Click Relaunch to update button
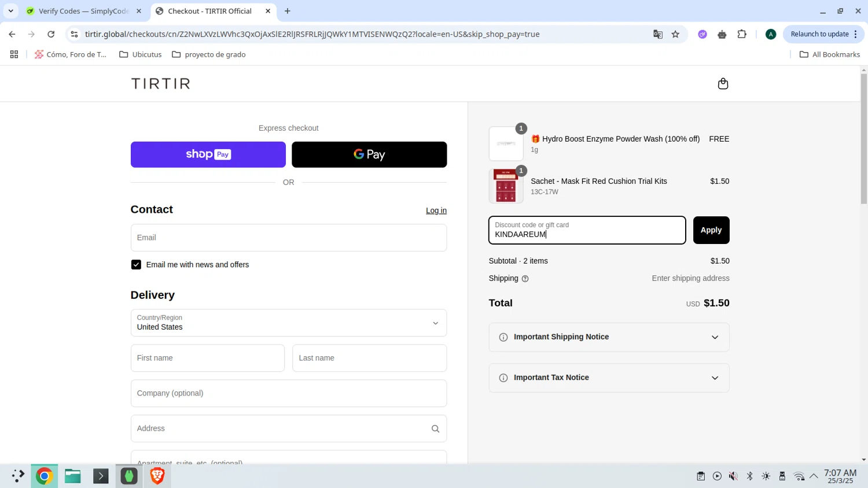This screenshot has width=868, height=488. coord(824,34)
